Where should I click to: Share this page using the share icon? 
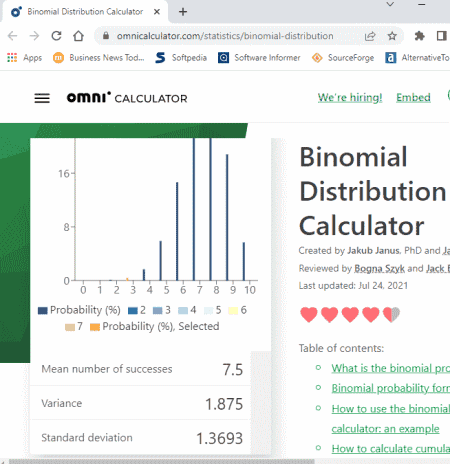point(370,36)
